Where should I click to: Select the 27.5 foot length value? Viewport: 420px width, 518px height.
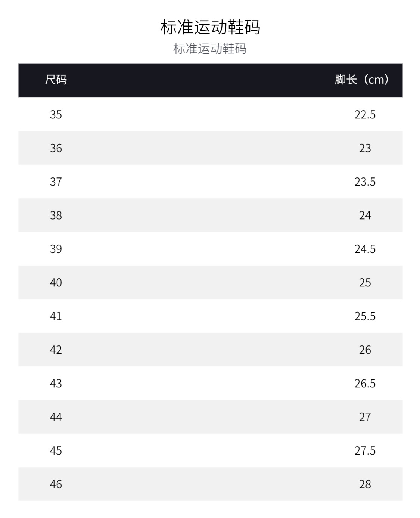365,450
